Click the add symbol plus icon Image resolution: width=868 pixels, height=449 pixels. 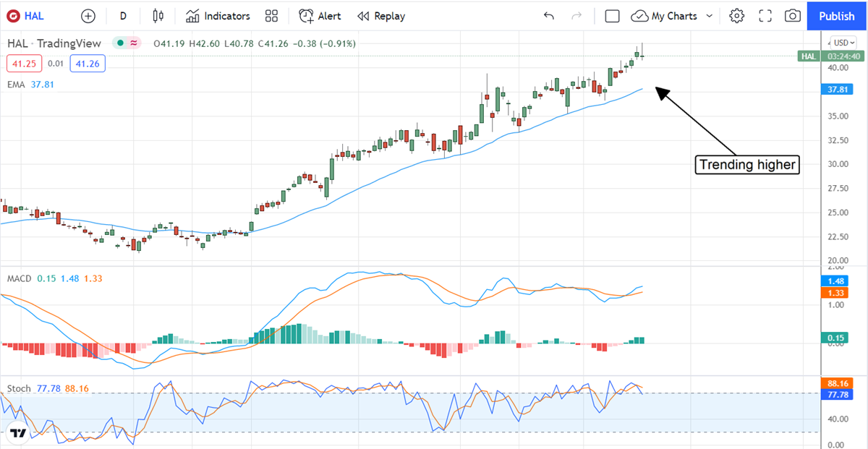(x=88, y=16)
